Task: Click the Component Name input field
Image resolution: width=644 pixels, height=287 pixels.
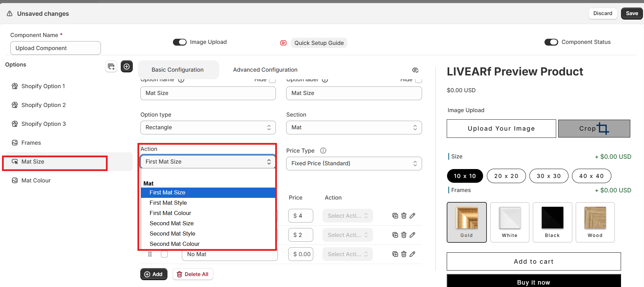Action: [56, 48]
